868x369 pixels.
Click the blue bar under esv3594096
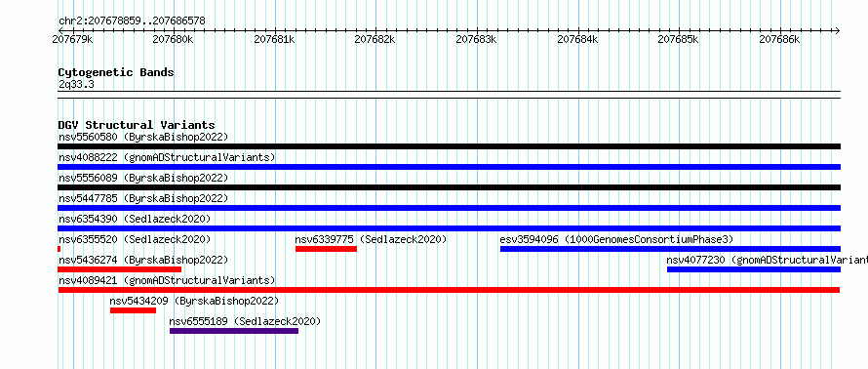[670, 249]
